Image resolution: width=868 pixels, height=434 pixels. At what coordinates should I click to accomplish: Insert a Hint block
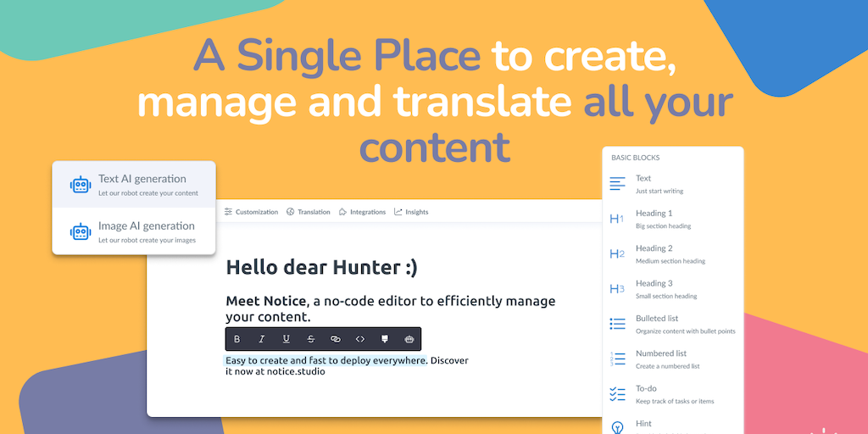coord(672,425)
